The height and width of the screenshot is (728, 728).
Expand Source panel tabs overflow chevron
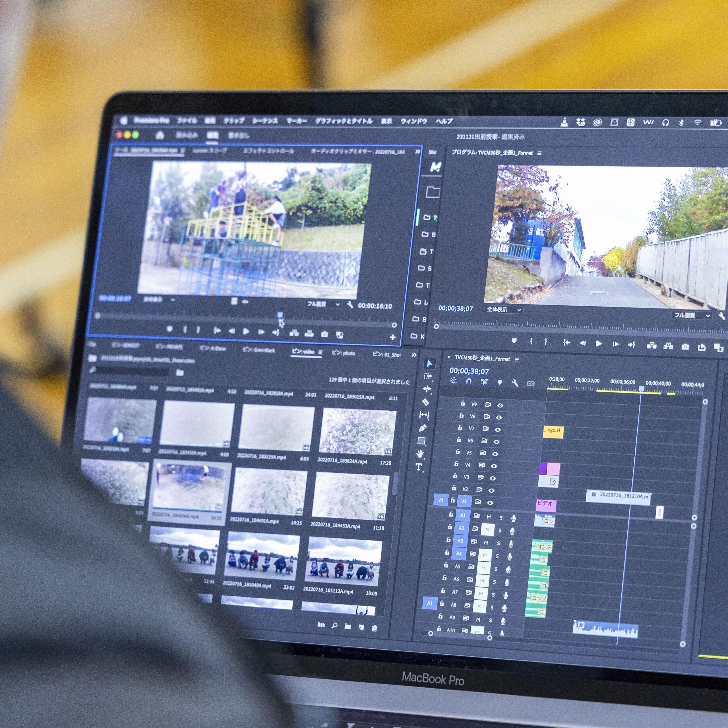coord(417,152)
